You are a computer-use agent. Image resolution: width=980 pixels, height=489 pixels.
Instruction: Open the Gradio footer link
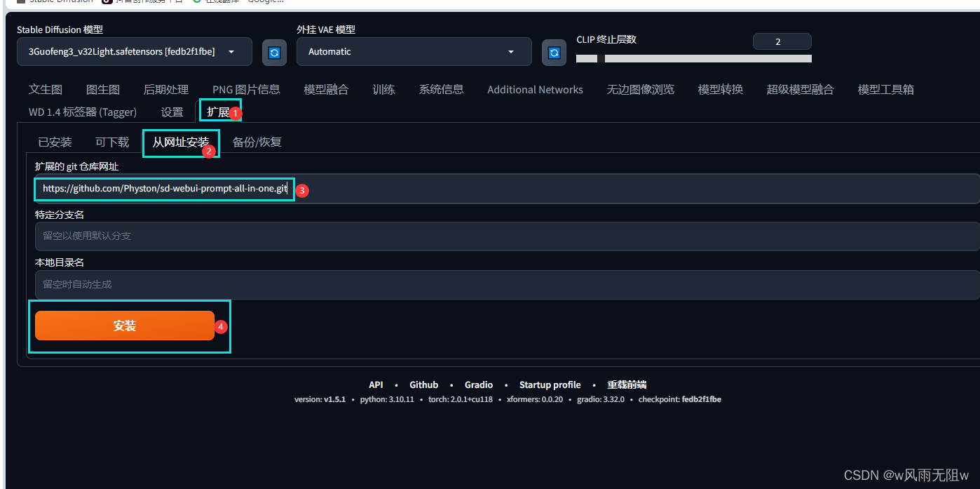pos(479,384)
